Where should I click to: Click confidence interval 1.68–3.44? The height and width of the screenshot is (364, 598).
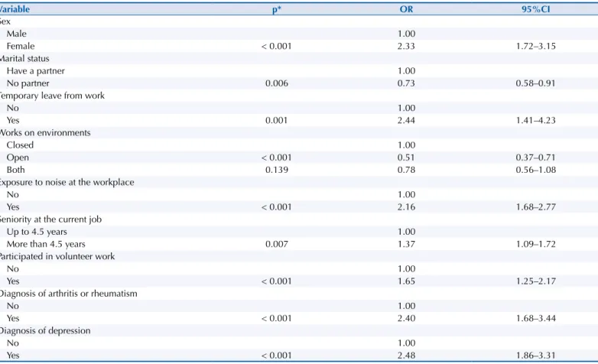point(536,318)
